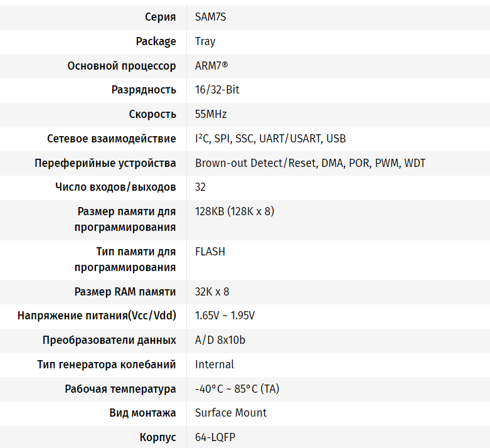Select the Tray package value
Image resolution: width=490 pixels, height=448 pixels.
click(205, 41)
